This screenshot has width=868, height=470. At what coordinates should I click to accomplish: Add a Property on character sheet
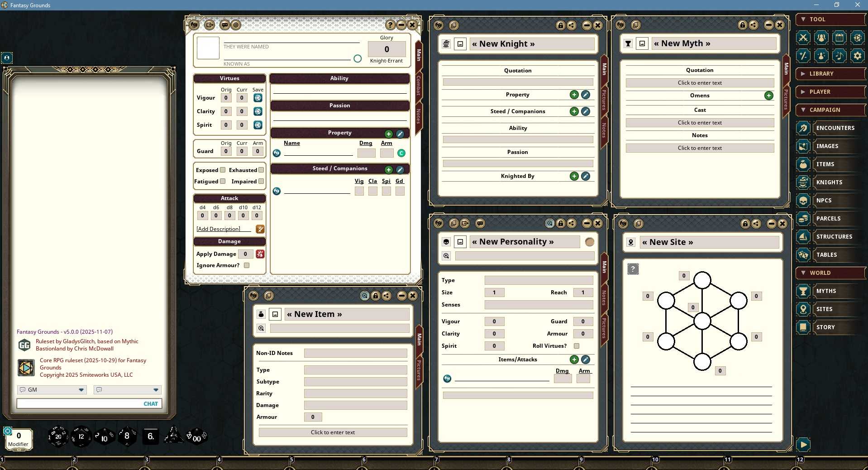[x=388, y=134]
